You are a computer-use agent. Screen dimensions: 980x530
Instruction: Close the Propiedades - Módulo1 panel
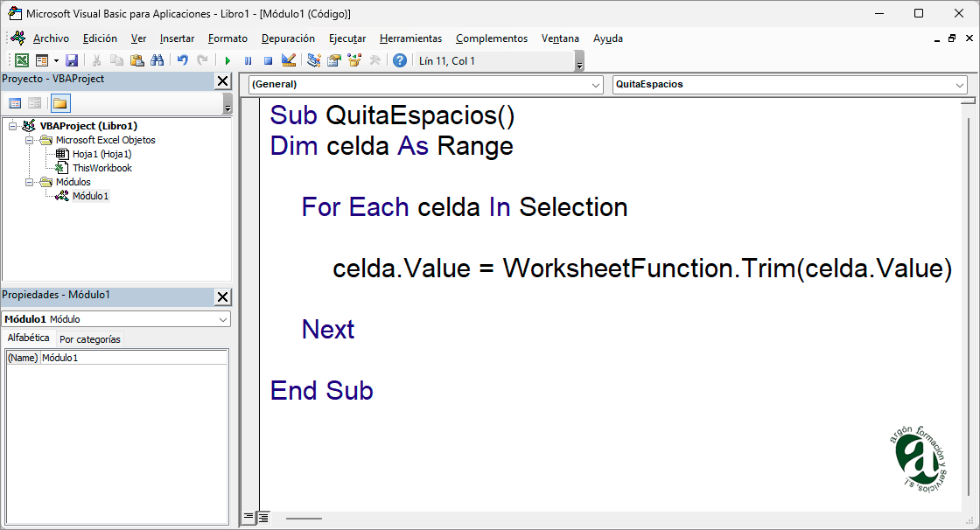(x=222, y=296)
